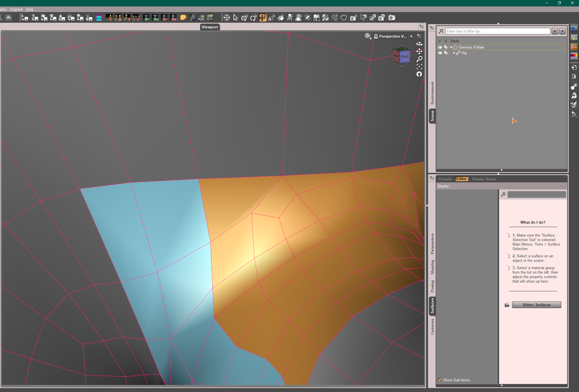This screenshot has width=579, height=392.
Task: Click the next filter arrow button
Action: (562, 31)
